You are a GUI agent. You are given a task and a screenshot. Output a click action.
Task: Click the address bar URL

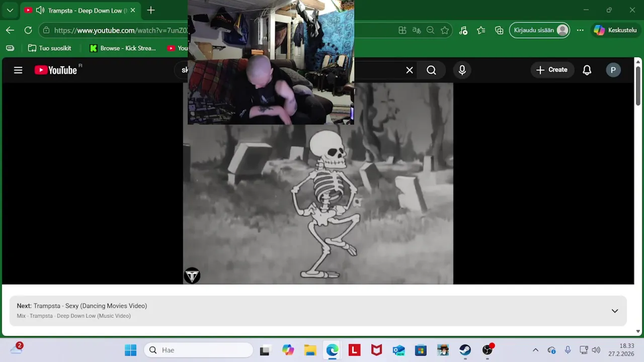(x=121, y=30)
